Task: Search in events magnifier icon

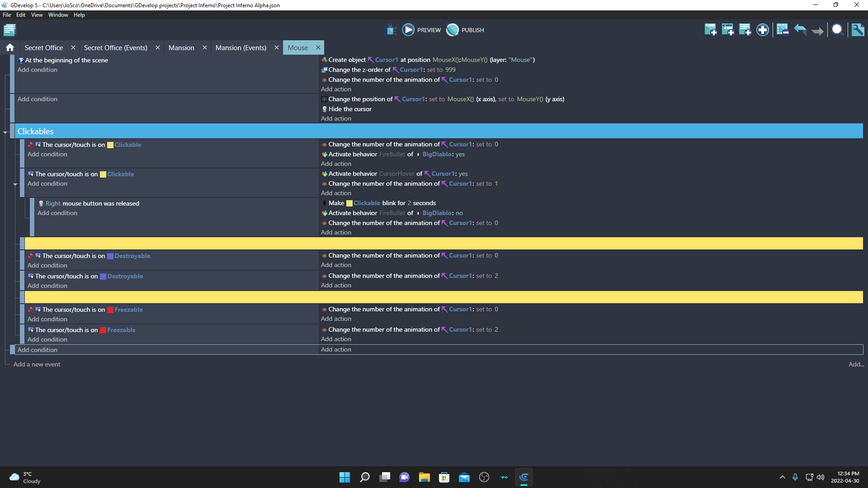Action: pyautogui.click(x=837, y=30)
